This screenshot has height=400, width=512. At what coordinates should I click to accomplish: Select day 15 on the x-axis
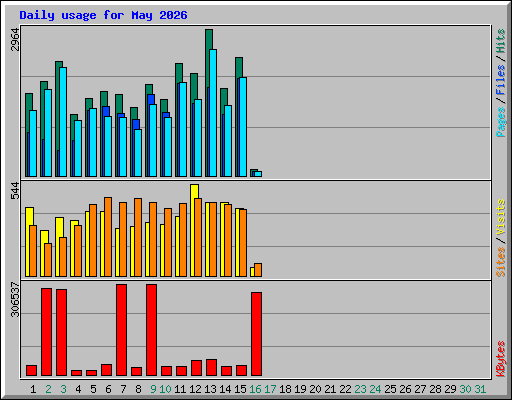tap(240, 389)
